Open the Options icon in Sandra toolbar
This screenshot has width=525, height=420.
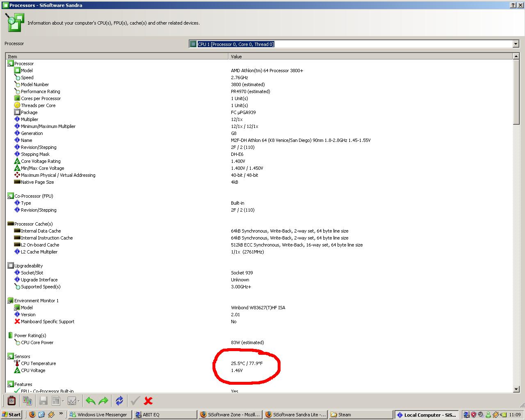tap(11, 401)
